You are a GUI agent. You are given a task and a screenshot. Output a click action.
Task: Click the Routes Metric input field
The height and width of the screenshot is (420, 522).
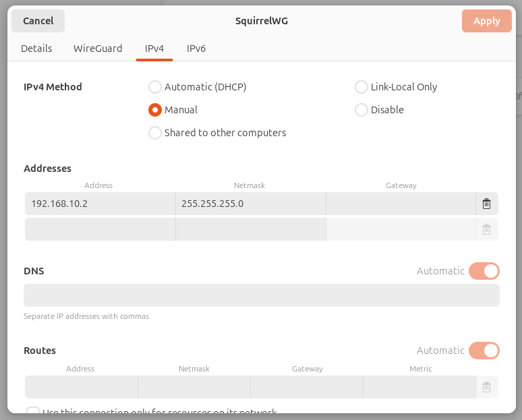point(419,387)
